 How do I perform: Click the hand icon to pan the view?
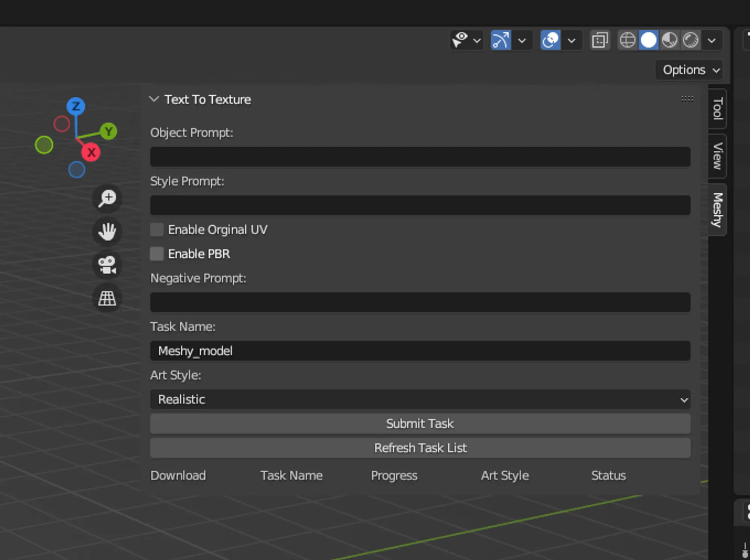(x=106, y=232)
